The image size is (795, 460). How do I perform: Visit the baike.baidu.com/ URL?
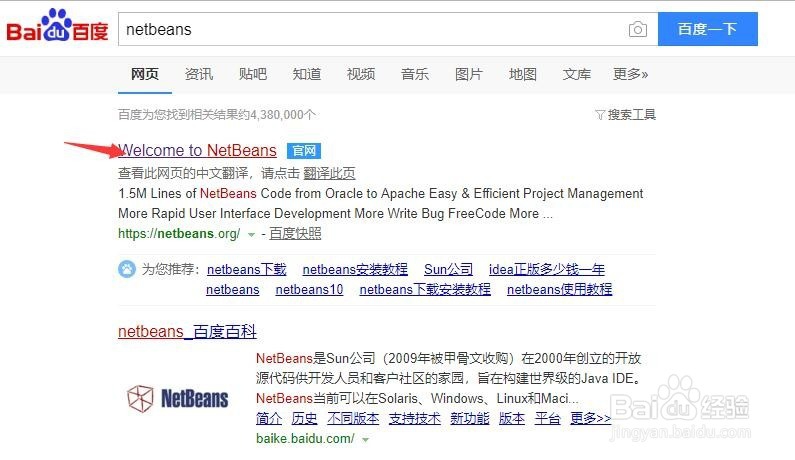(305, 439)
